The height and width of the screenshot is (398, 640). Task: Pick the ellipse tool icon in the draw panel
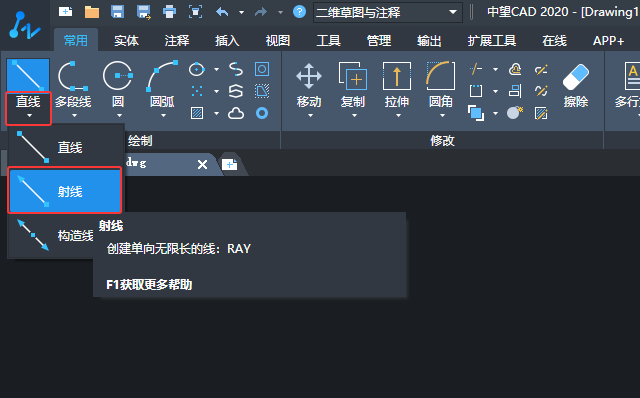coord(197,69)
